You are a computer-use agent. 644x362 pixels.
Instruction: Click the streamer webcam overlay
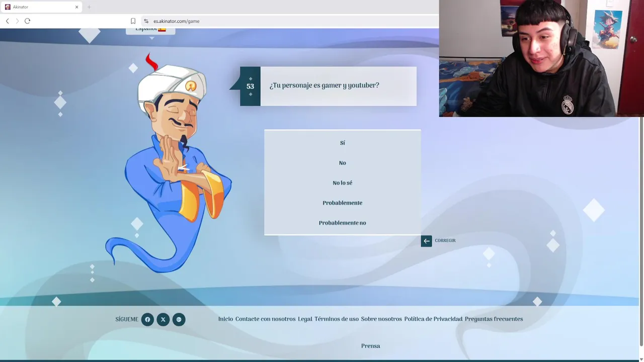(x=541, y=58)
